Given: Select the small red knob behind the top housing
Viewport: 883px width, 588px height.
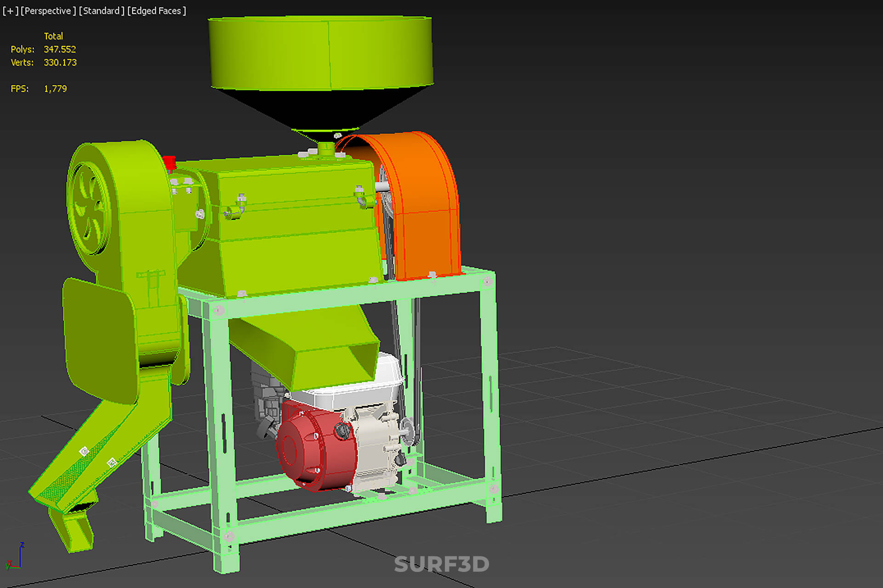Looking at the screenshot, I should point(169,163).
